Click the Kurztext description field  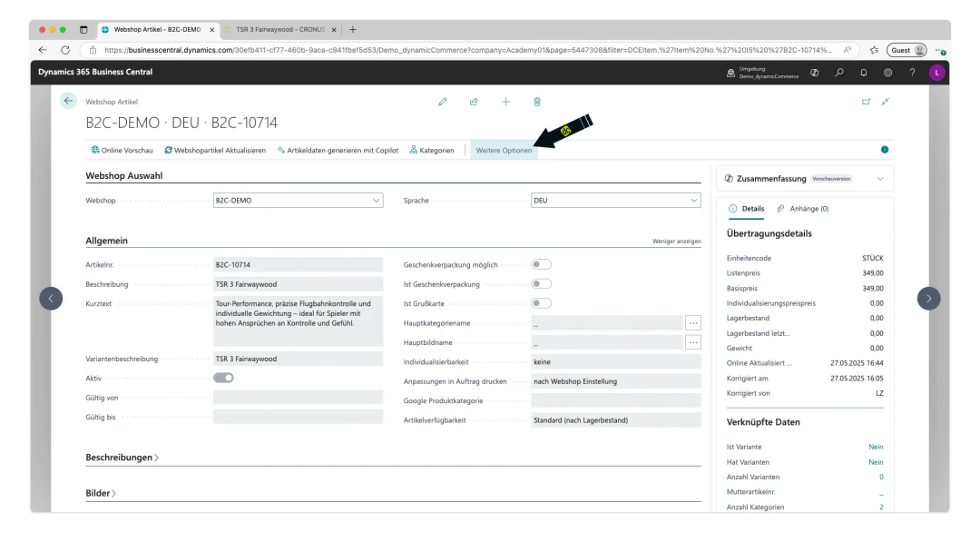point(299,322)
